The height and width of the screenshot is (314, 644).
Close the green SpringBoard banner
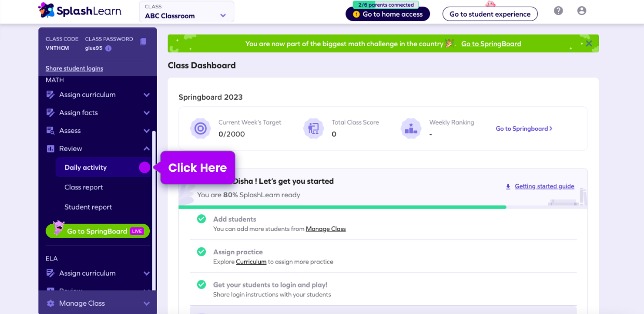click(589, 44)
